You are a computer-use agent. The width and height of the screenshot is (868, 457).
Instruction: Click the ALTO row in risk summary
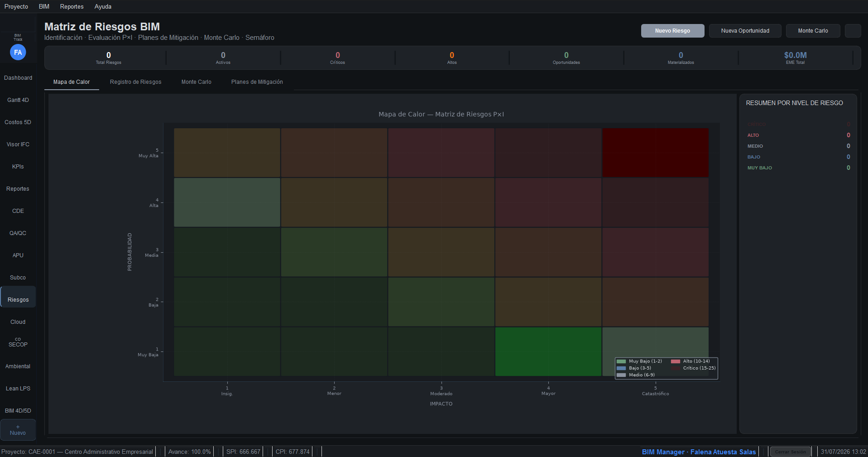click(x=799, y=135)
